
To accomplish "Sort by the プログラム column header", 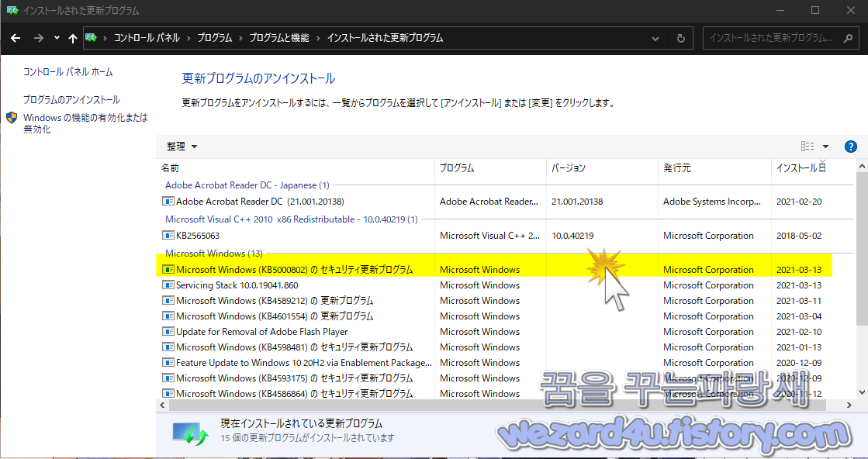I will (x=490, y=168).
